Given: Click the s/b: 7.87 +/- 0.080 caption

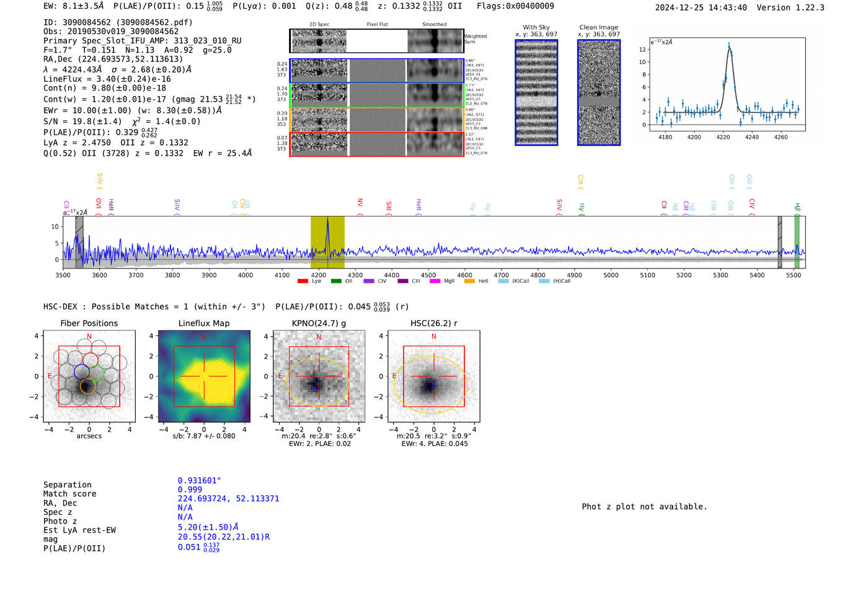Looking at the screenshot, I should point(204,436).
